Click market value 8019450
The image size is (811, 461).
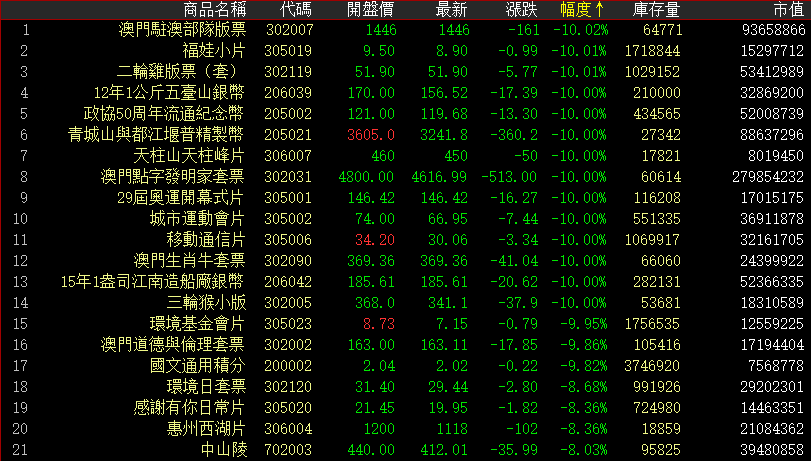coord(776,156)
